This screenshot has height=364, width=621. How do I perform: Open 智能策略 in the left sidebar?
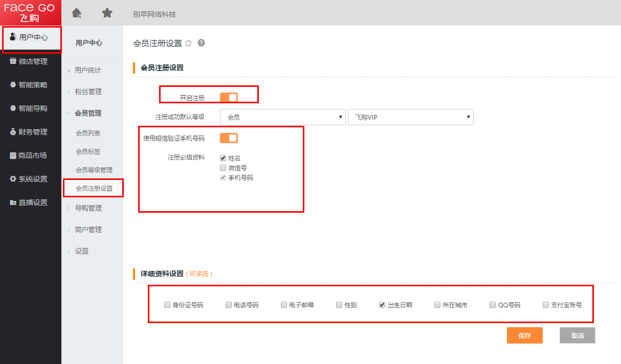point(31,85)
